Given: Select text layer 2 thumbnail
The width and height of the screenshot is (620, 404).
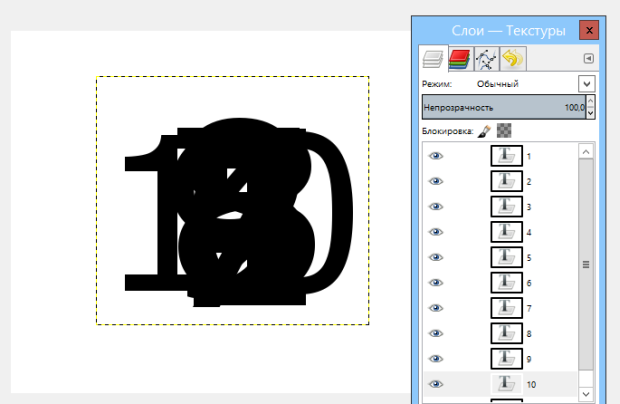Looking at the screenshot, I should [506, 182].
